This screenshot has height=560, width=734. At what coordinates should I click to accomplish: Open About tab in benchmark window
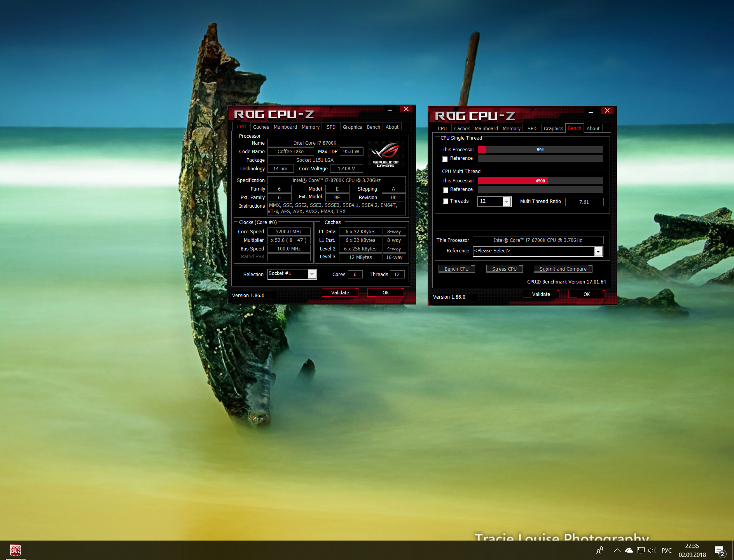click(593, 129)
